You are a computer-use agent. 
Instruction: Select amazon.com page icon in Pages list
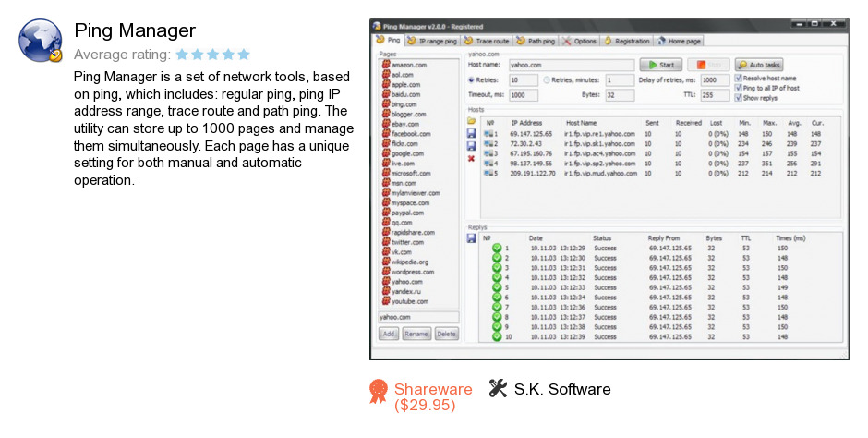coord(386,65)
